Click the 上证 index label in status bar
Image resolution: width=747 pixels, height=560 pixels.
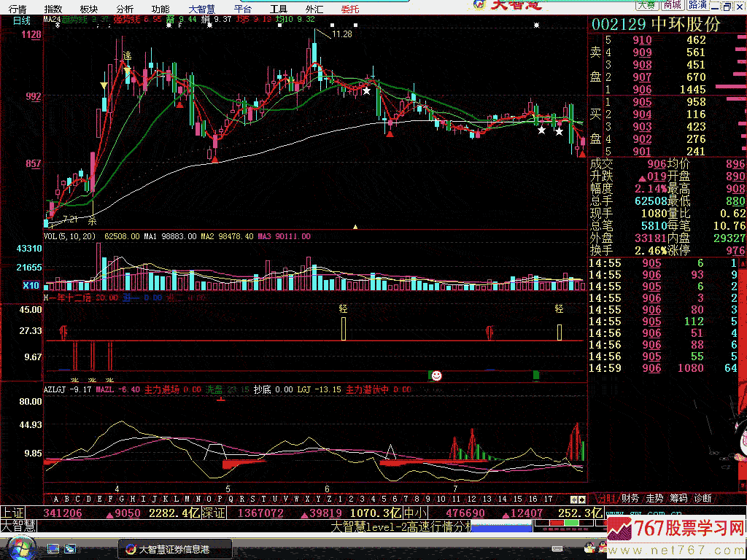[13, 513]
